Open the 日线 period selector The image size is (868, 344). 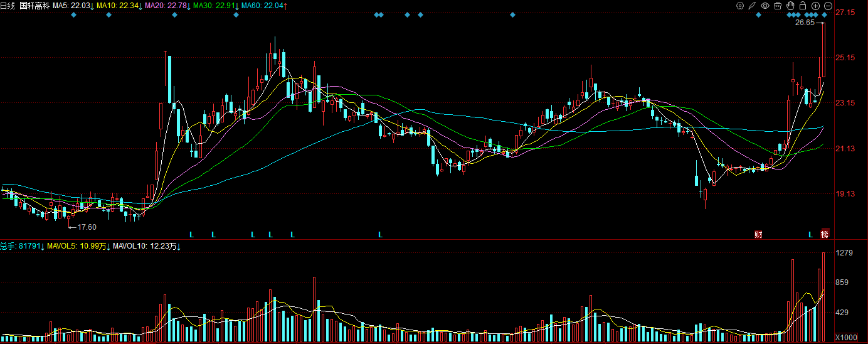[8, 6]
